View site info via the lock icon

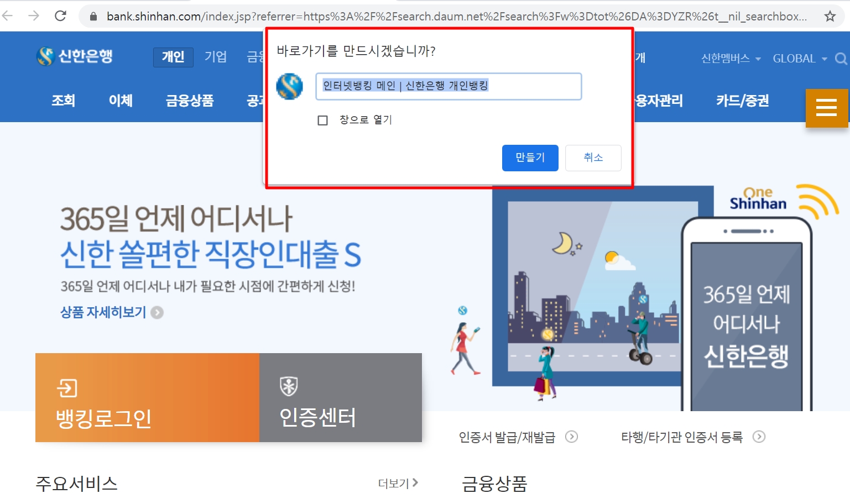point(93,17)
